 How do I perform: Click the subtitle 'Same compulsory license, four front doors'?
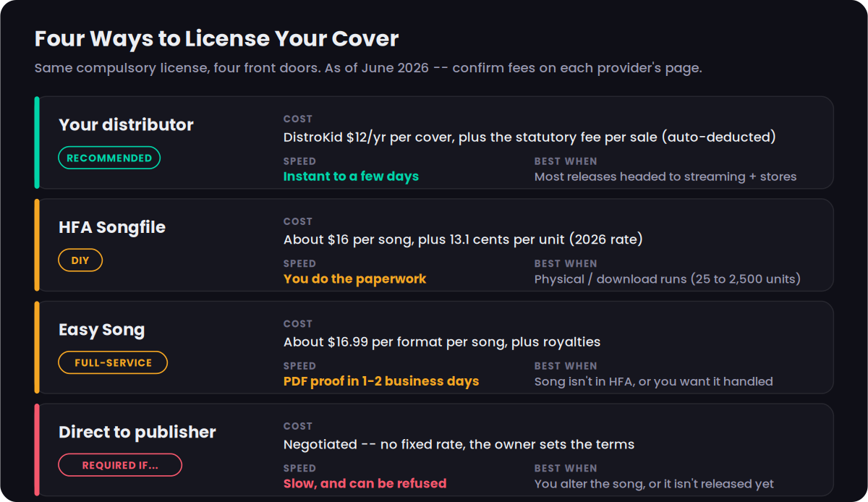click(176, 68)
